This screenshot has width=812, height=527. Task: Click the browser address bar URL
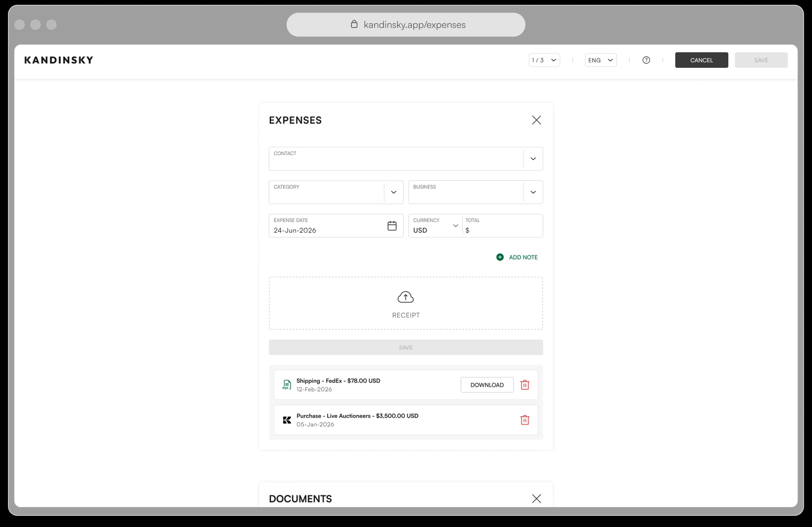click(414, 25)
